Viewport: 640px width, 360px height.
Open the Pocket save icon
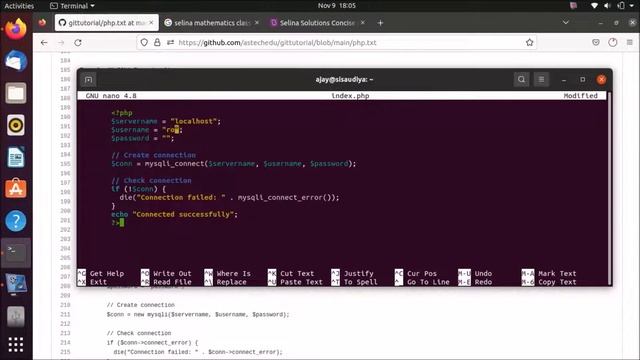tap(596, 42)
